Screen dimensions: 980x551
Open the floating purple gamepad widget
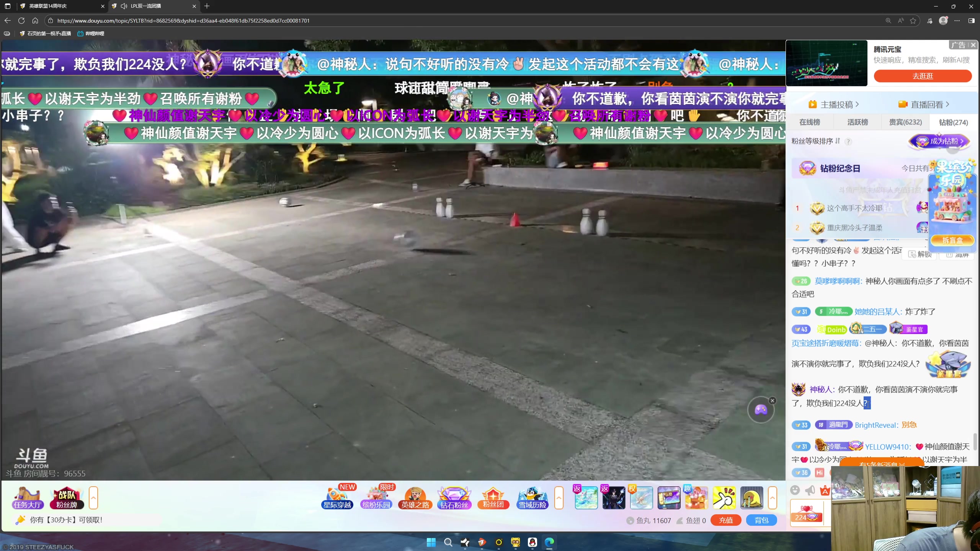[x=761, y=410]
